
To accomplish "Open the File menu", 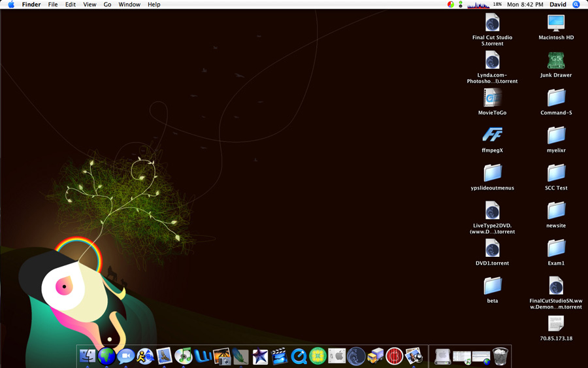I will point(53,5).
